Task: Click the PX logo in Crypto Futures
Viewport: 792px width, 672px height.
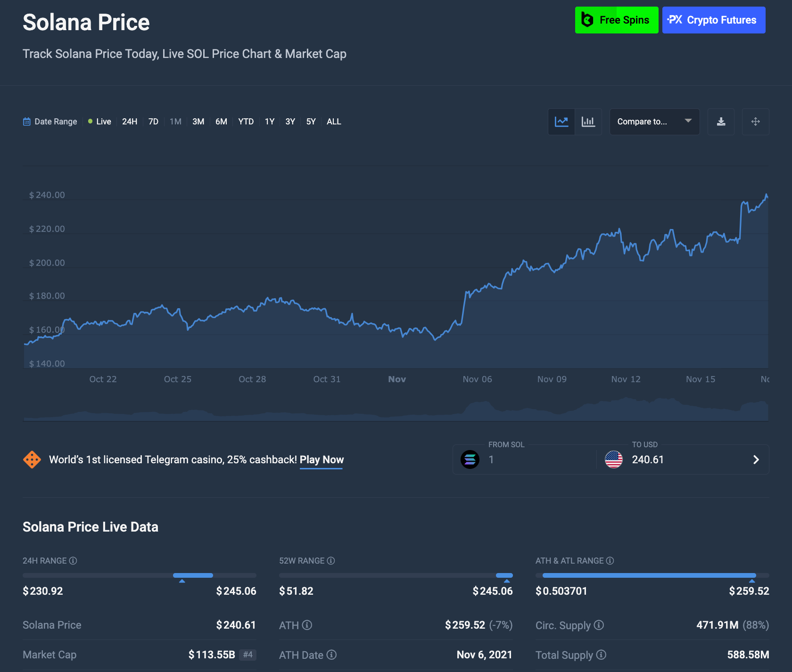Action: 675,20
